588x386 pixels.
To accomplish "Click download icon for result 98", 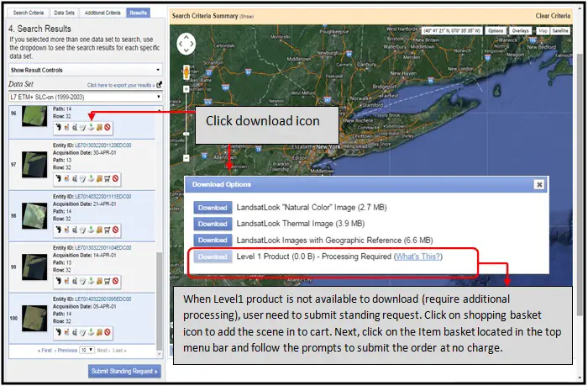I will (91, 230).
